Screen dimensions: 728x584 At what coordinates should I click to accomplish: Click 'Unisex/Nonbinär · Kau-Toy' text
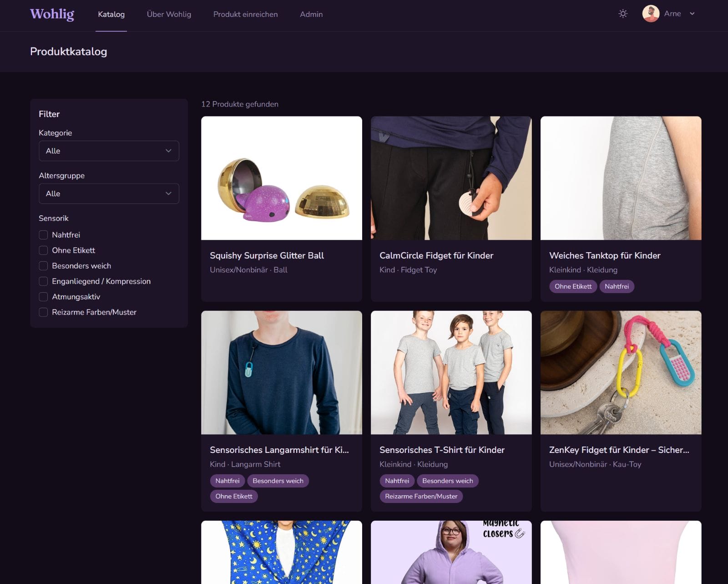coord(595,464)
